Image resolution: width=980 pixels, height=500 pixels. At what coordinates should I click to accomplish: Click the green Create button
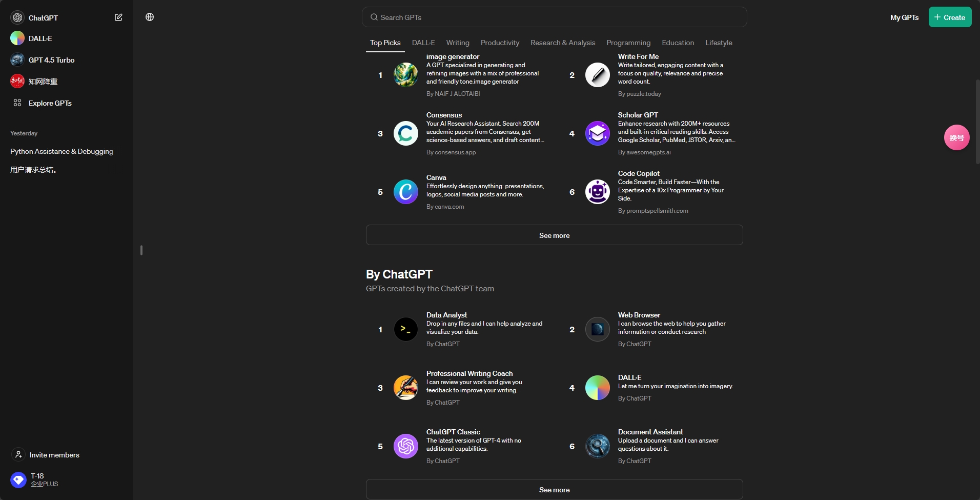950,17
